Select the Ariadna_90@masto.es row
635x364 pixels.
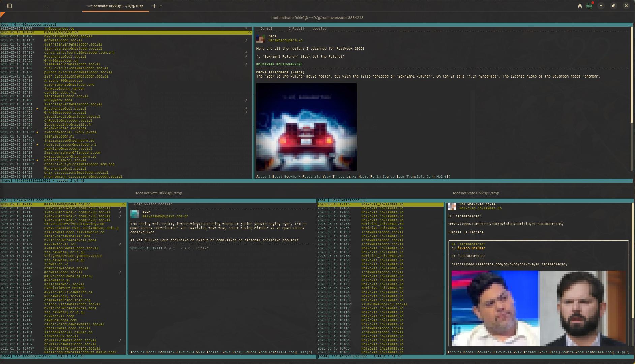point(126,81)
